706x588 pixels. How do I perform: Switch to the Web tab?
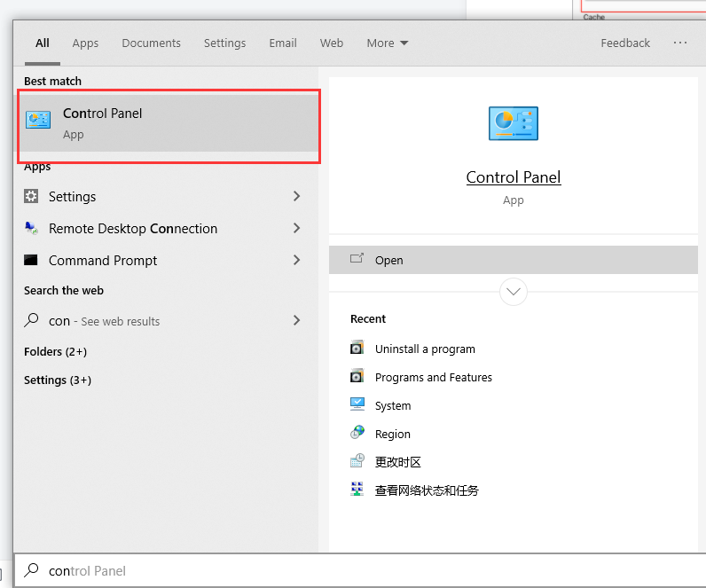click(332, 43)
